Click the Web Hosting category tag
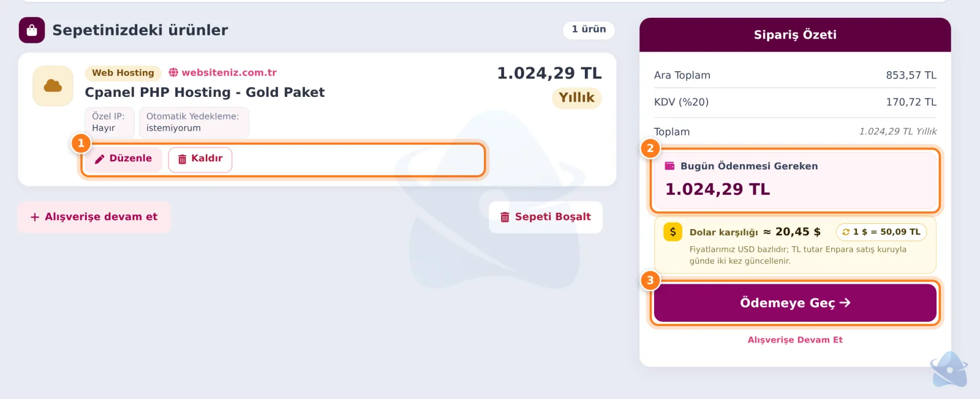 coord(123,73)
